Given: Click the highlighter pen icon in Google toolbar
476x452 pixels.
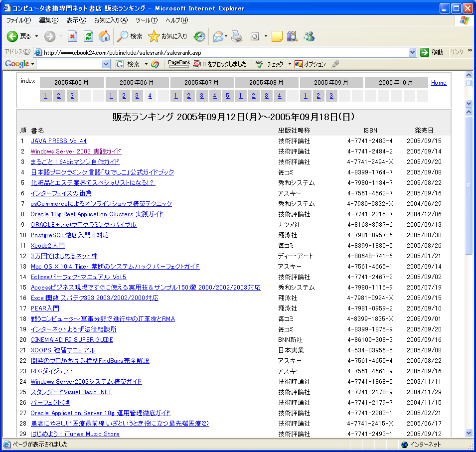Looking at the screenshot, I should coord(335,64).
